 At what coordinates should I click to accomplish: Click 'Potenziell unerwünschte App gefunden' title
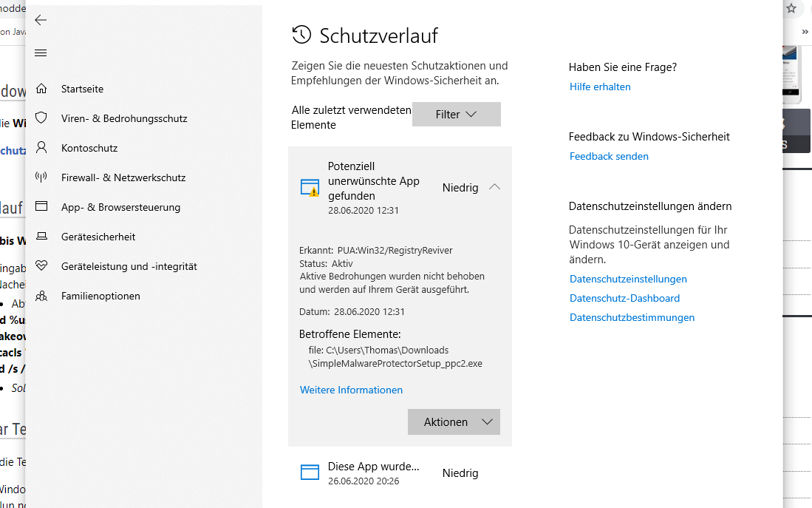(373, 181)
